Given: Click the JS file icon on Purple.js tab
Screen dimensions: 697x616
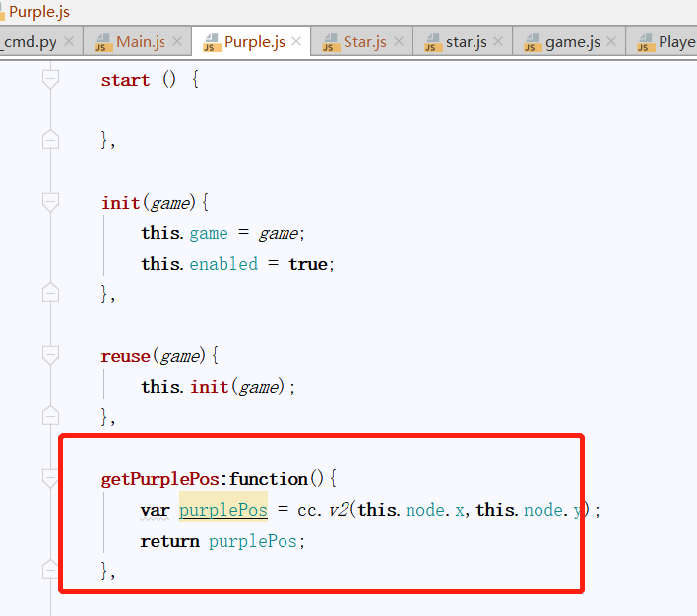Looking at the screenshot, I should [211, 42].
